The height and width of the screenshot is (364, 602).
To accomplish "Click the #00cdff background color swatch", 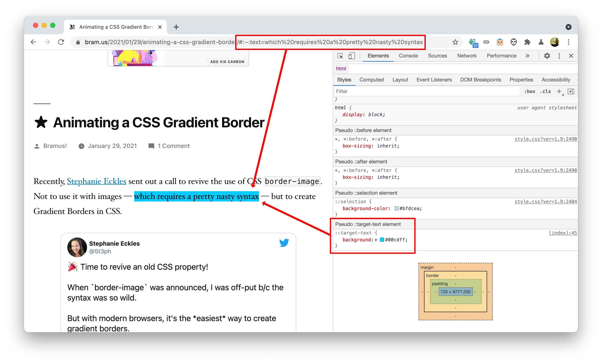I will tap(382, 240).
